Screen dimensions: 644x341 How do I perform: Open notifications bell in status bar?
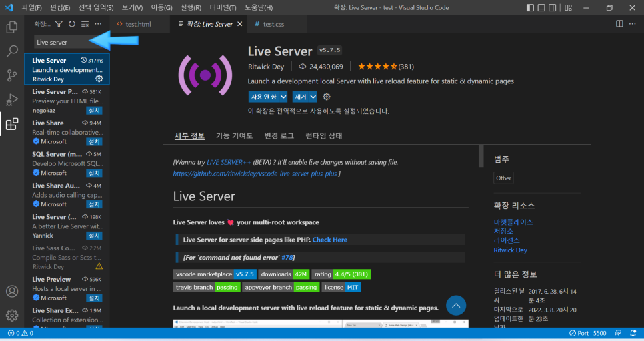tap(633, 333)
